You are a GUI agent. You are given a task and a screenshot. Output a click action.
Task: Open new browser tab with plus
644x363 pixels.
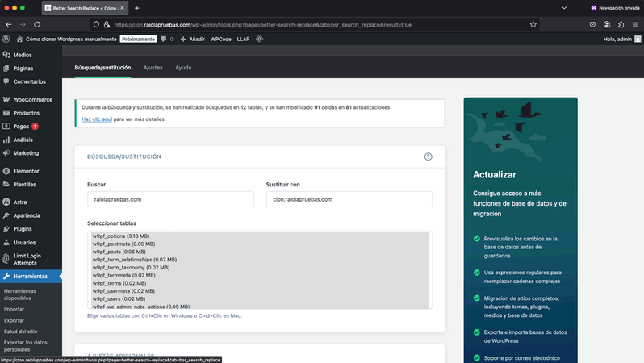tap(137, 8)
